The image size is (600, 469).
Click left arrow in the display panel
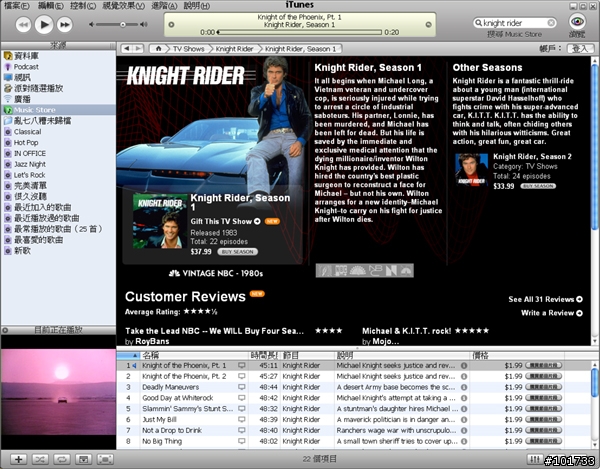(171, 24)
